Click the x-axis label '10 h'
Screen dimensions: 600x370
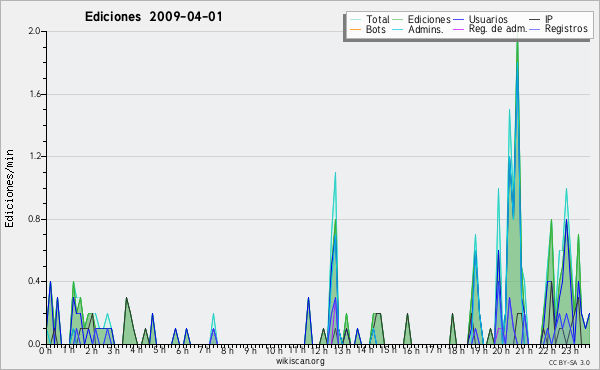(274, 351)
